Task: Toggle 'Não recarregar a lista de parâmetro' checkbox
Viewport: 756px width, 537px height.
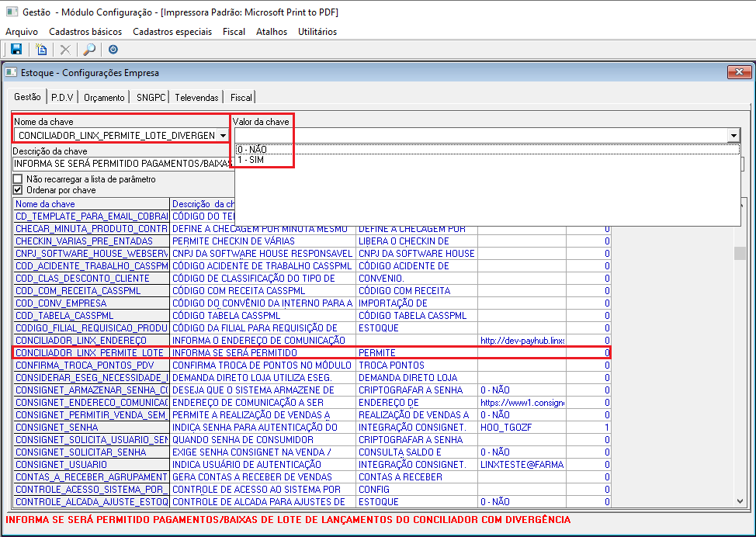Action: (x=19, y=179)
